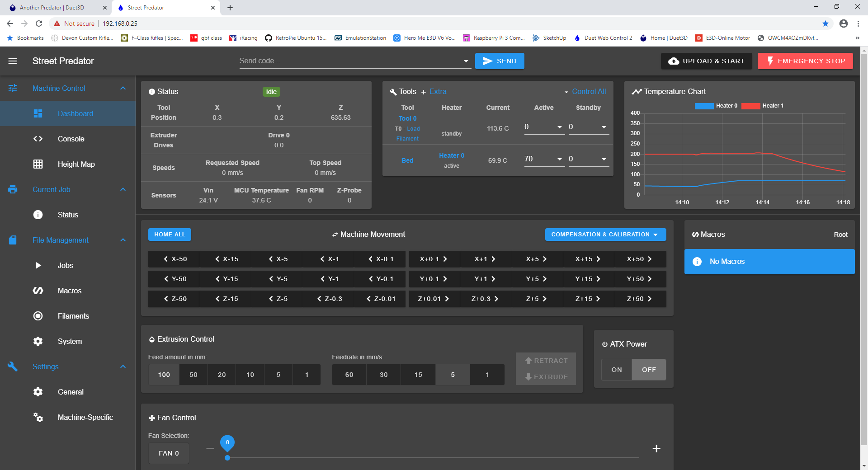This screenshot has width=868, height=470.
Task: Open Chrome profile account icon
Action: click(843, 23)
